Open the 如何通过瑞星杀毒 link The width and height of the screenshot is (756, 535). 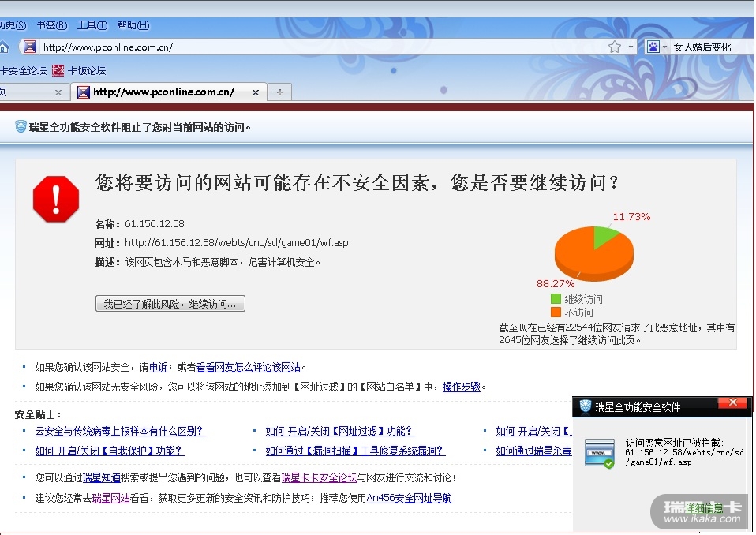coord(533,451)
